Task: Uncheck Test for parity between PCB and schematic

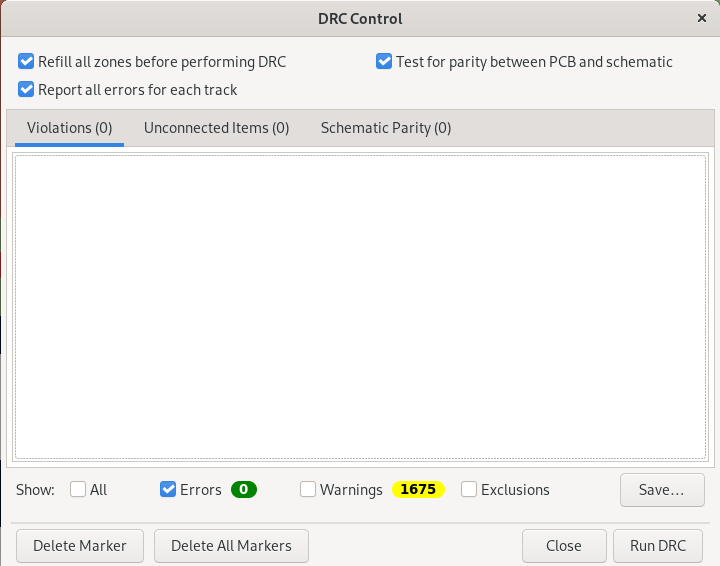Action: (x=384, y=62)
